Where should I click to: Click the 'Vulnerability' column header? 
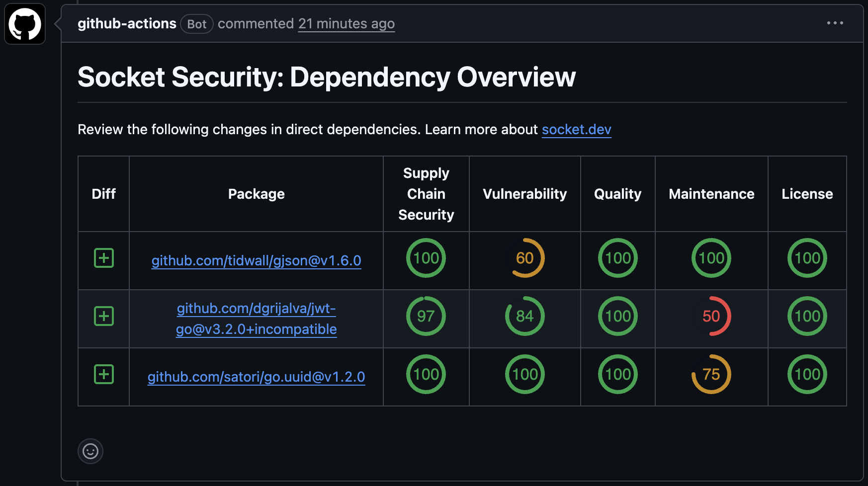point(525,194)
